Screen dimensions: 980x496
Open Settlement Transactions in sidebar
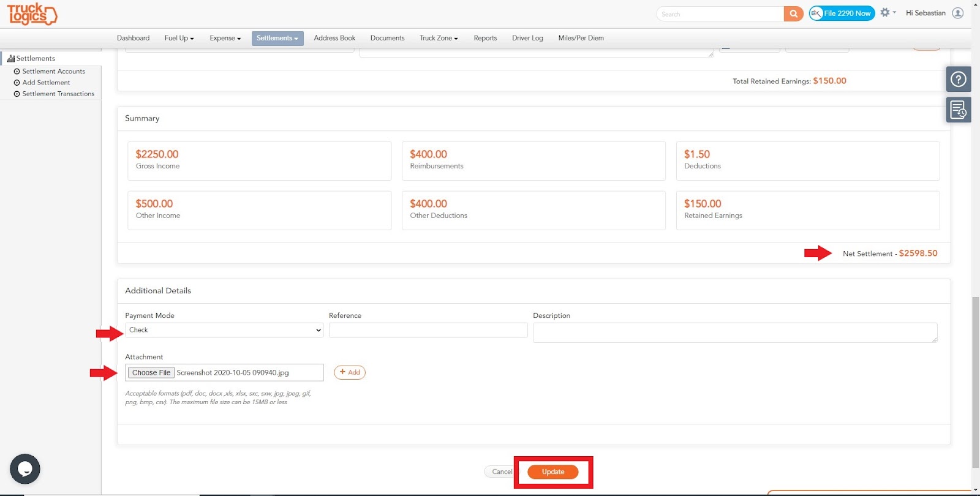click(x=58, y=94)
